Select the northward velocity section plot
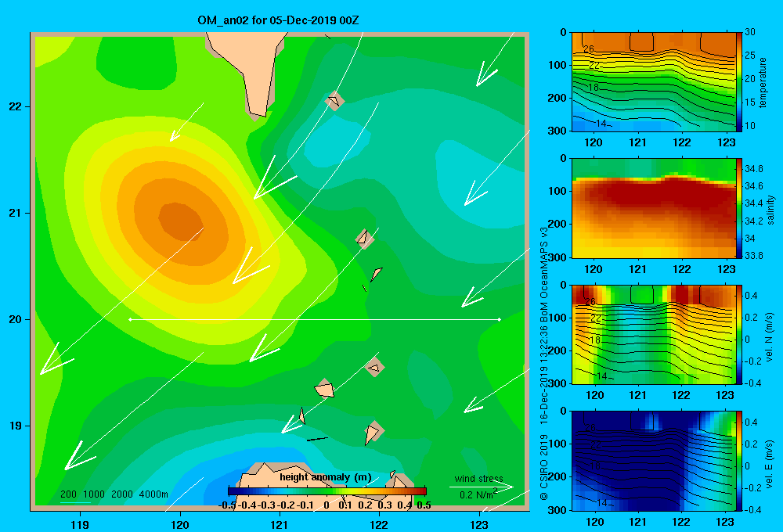This screenshot has width=783, height=532. click(x=653, y=335)
